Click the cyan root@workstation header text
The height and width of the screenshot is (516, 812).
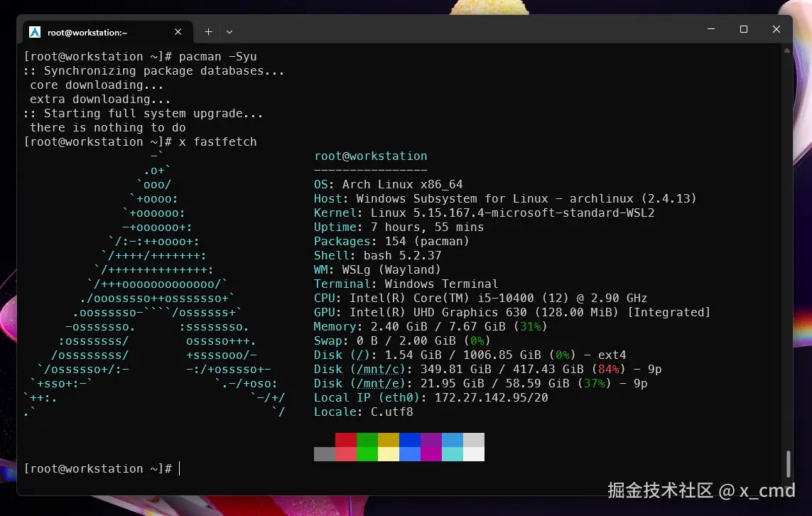click(x=371, y=156)
